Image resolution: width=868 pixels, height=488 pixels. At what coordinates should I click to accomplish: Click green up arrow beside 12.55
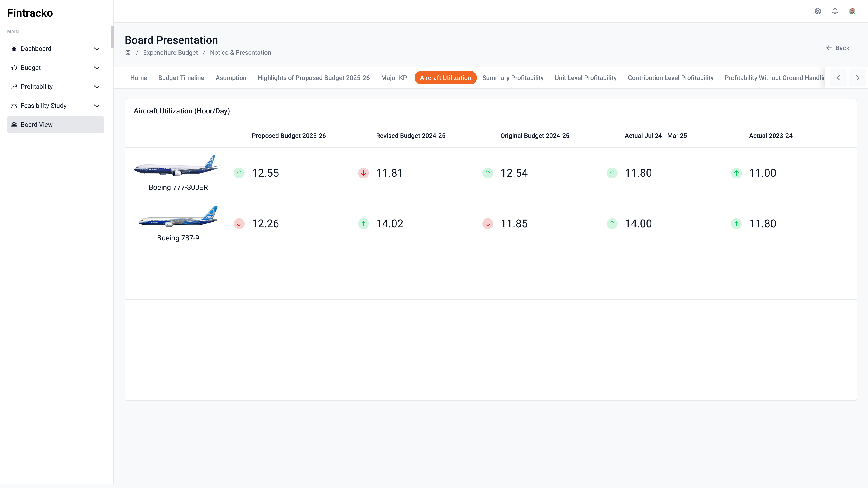pos(239,173)
